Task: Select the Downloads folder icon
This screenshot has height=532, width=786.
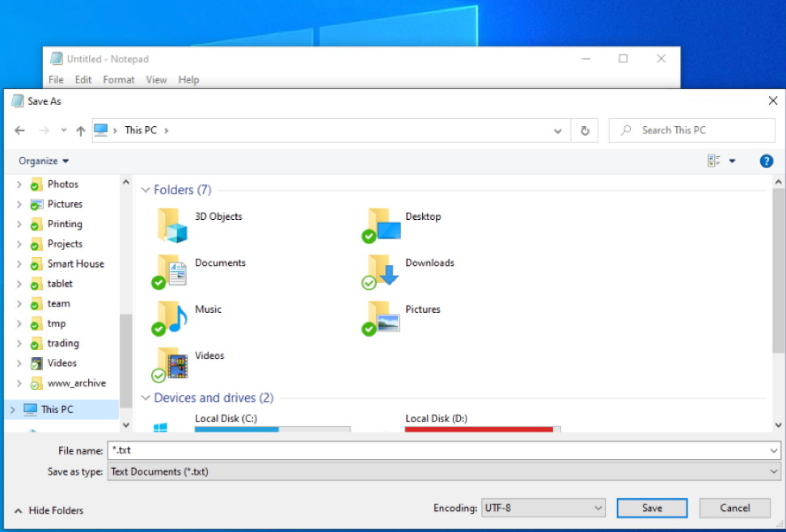Action: click(x=382, y=271)
